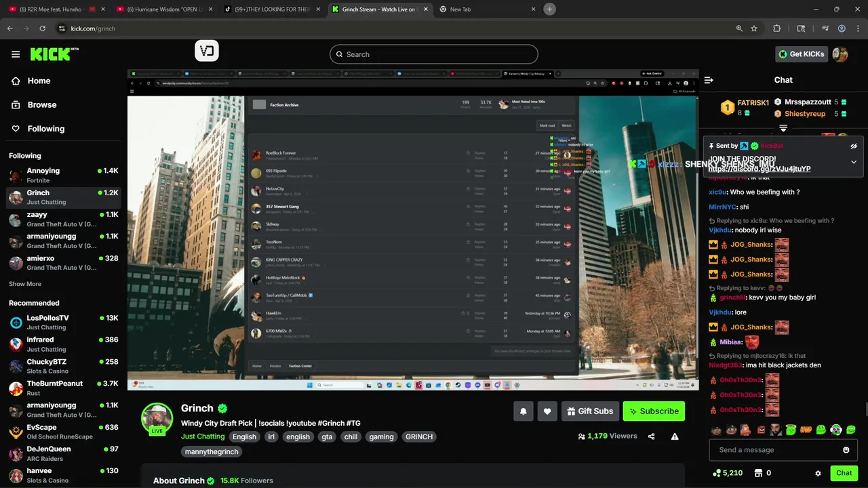Click the channel points balance 5,210

pyautogui.click(x=728, y=473)
